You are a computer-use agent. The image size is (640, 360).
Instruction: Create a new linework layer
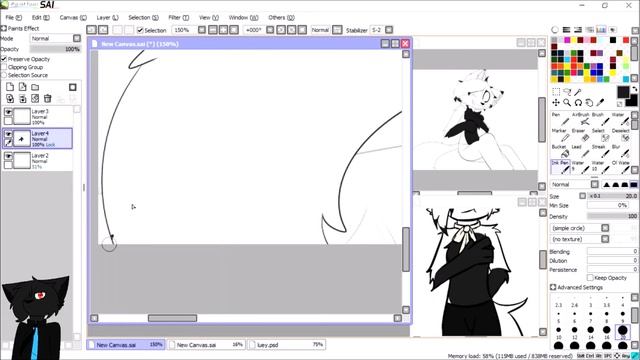(22, 87)
